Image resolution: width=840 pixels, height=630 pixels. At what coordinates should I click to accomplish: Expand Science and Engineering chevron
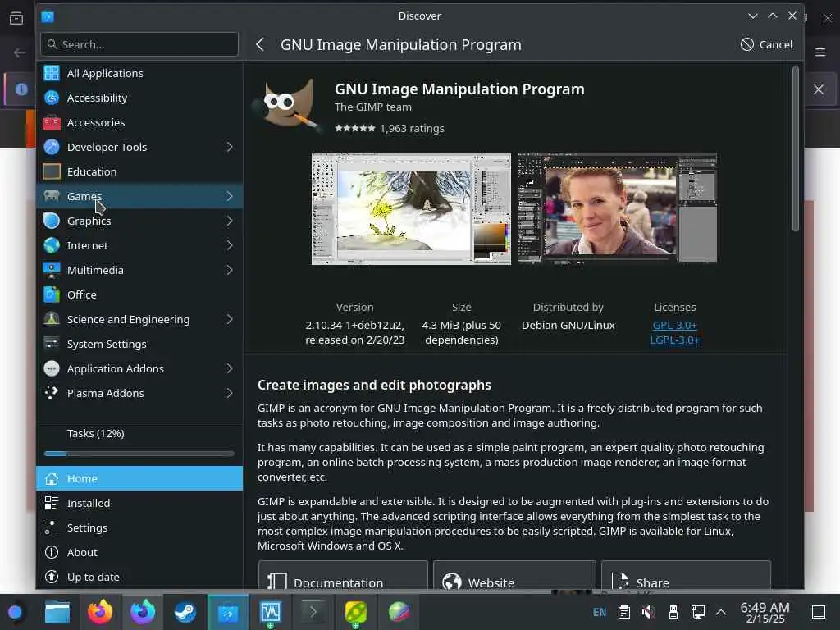[230, 319]
